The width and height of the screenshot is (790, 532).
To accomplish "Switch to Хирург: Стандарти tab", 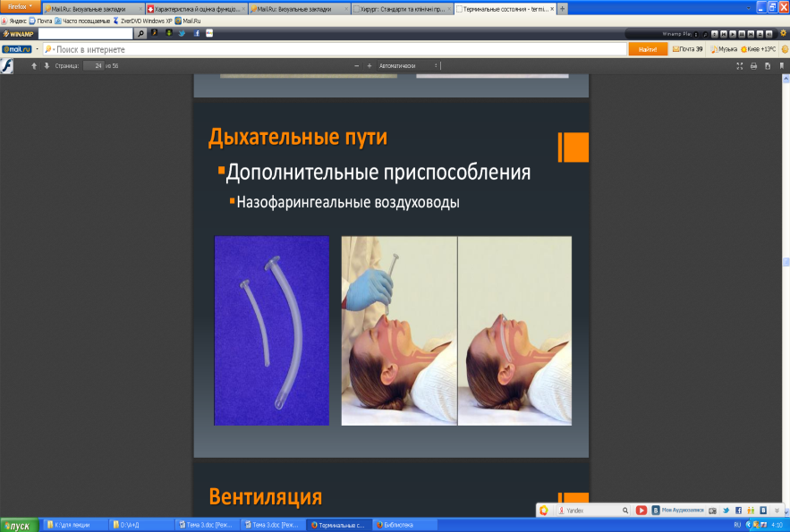I will (402, 9).
